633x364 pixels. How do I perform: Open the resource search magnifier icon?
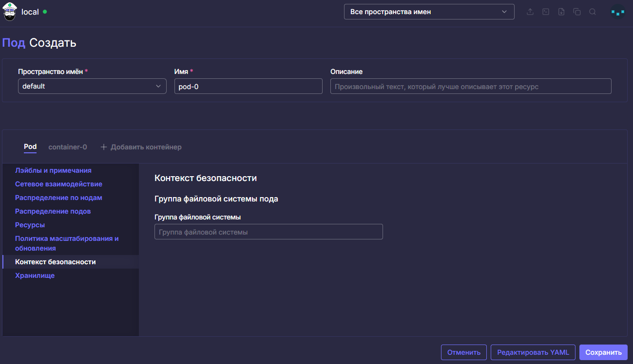point(593,12)
